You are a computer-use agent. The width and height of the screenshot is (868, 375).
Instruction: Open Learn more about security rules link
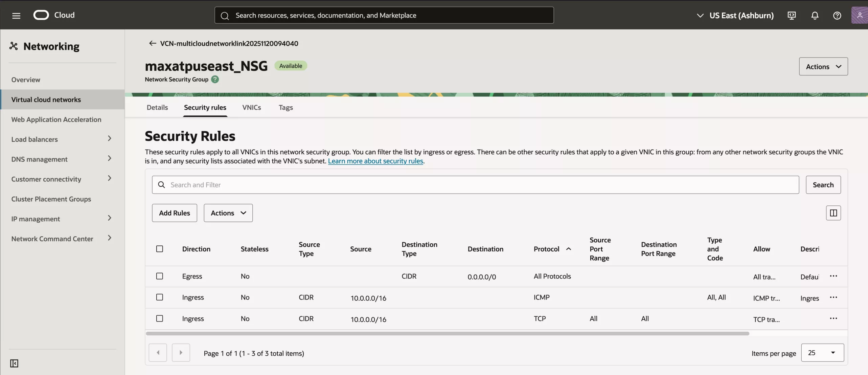point(375,161)
